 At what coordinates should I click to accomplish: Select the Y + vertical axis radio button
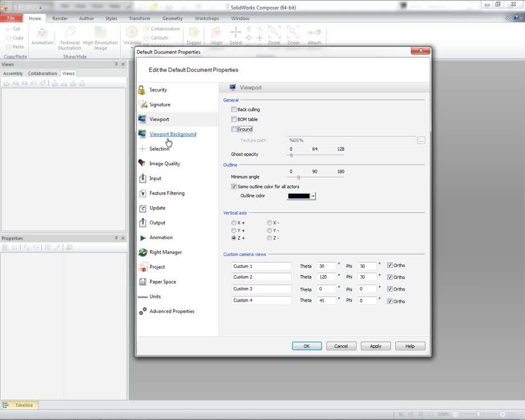(x=234, y=230)
